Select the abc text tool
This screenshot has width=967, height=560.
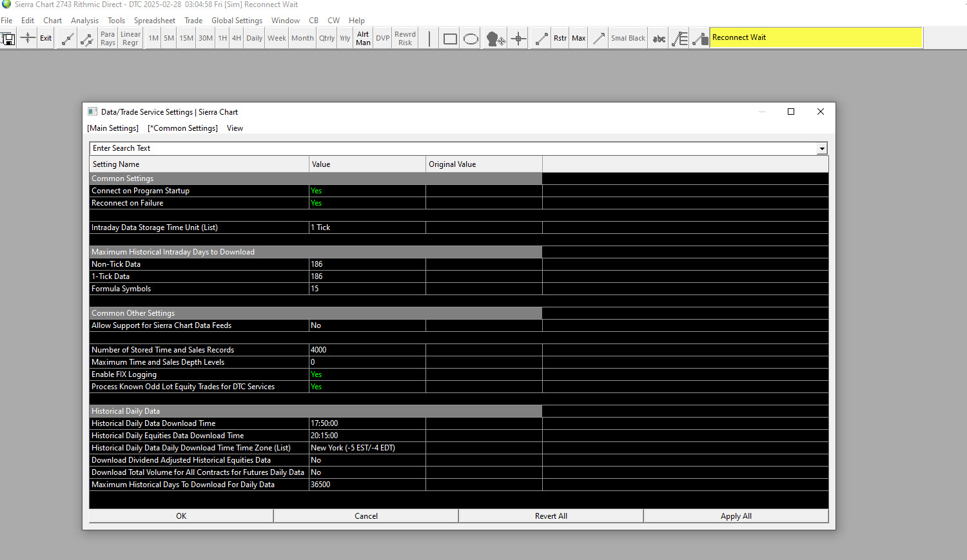[659, 39]
